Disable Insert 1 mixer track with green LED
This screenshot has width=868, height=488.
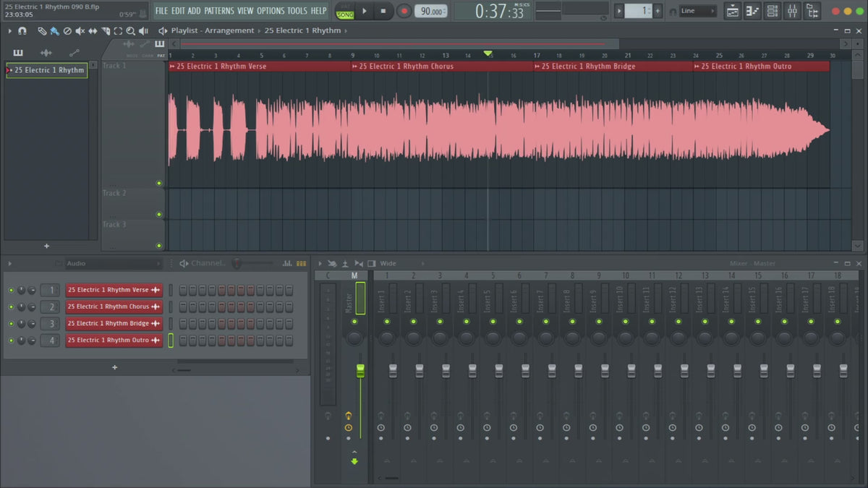coord(386,321)
